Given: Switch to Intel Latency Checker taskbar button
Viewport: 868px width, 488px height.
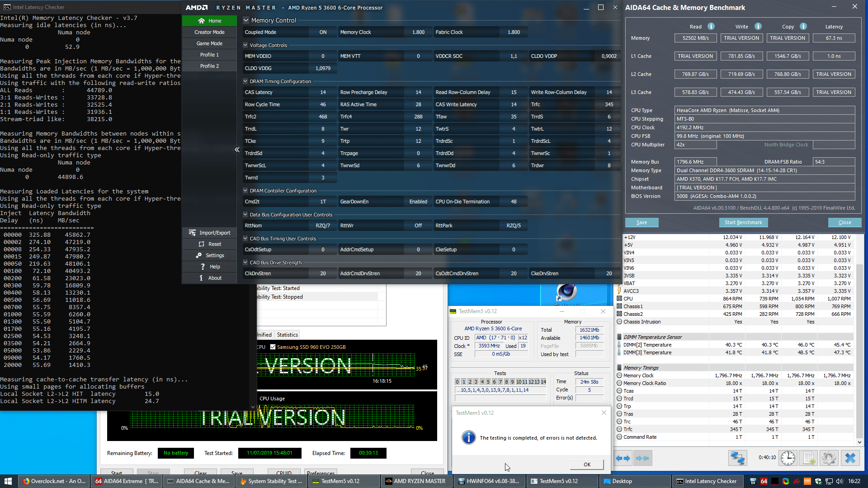Looking at the screenshot, I should pos(707,481).
